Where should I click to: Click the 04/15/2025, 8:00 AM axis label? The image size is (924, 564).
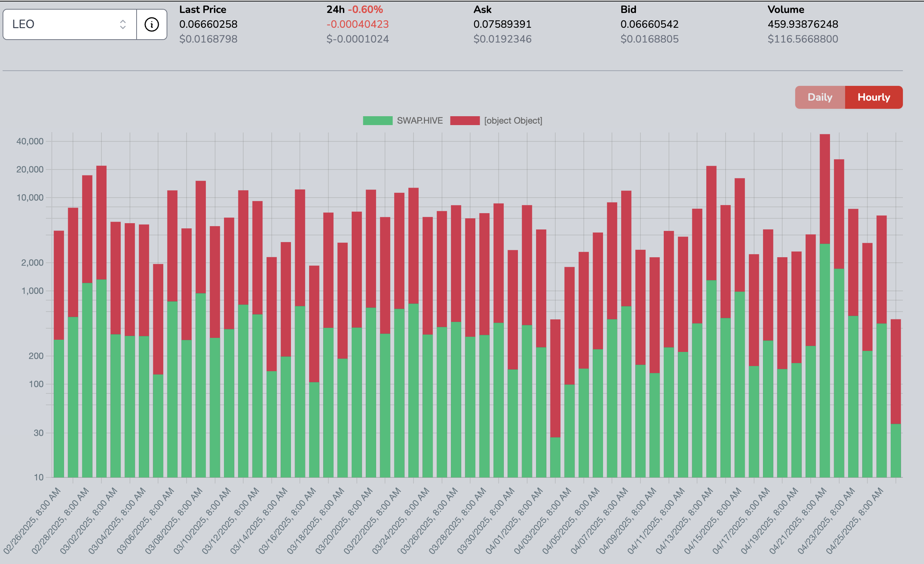(713, 520)
